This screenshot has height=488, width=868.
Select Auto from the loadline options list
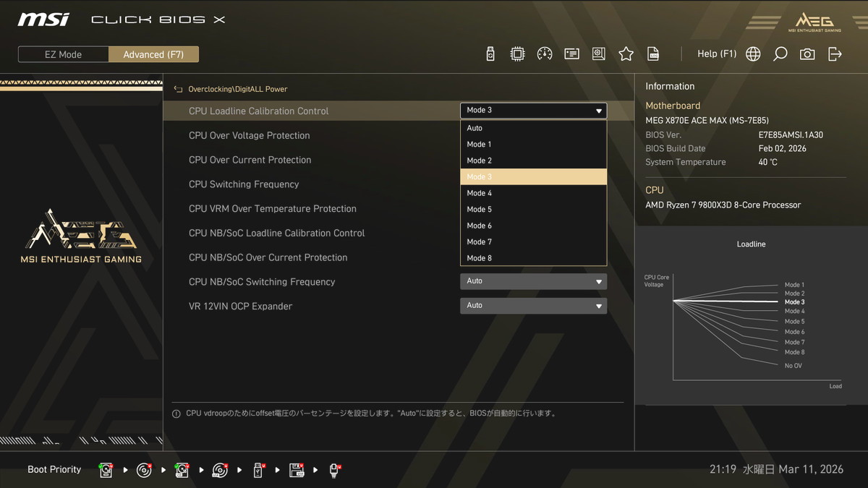pyautogui.click(x=533, y=128)
